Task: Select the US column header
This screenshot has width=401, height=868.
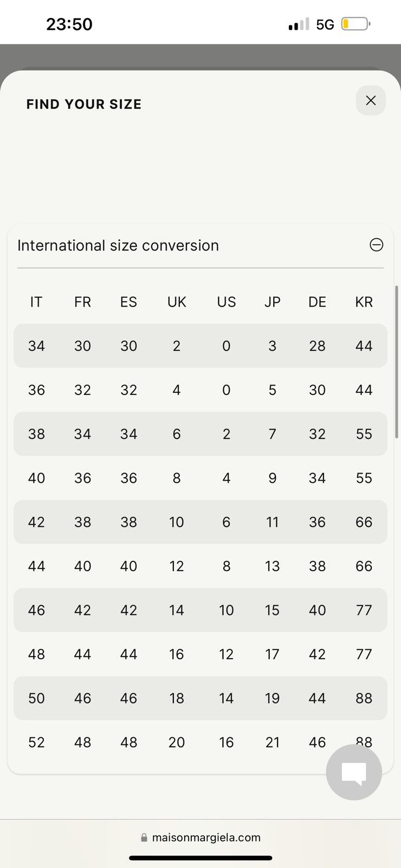Action: pos(227,302)
